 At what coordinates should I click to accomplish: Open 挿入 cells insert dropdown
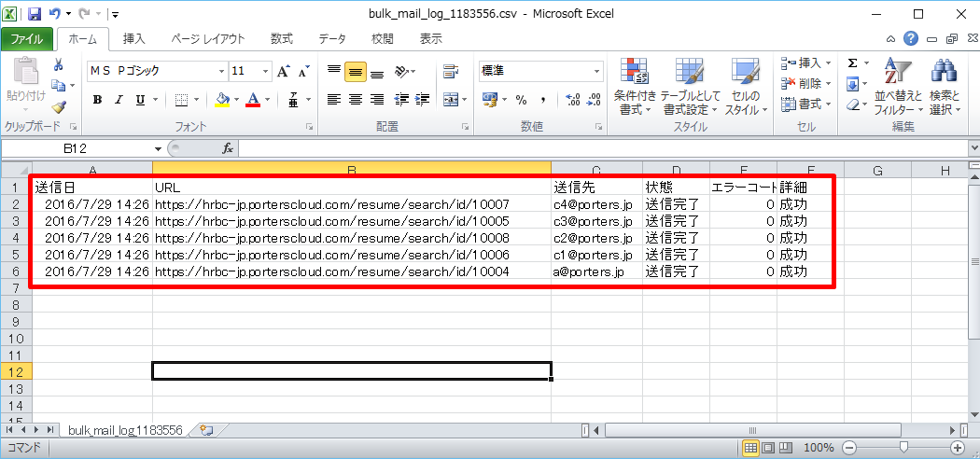(x=806, y=63)
